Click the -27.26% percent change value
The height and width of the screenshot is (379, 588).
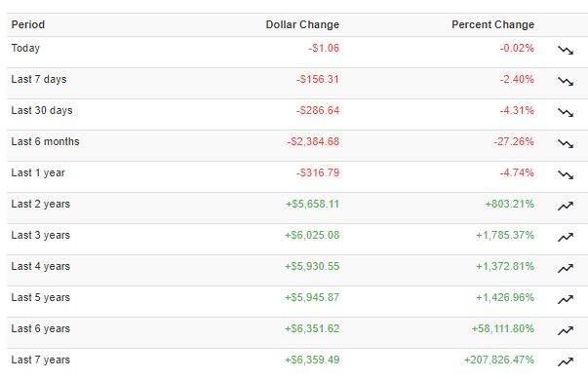(514, 141)
